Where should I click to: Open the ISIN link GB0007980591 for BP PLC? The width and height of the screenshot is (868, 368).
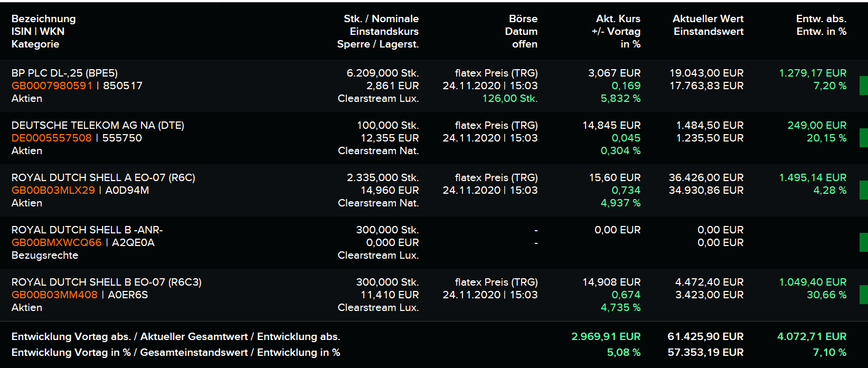pyautogui.click(x=51, y=85)
